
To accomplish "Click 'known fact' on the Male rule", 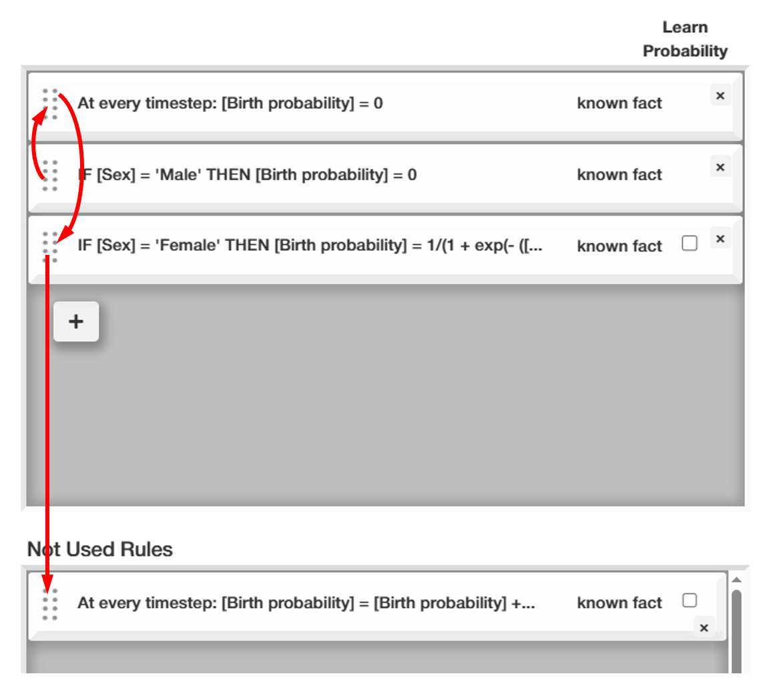I will (x=619, y=175).
